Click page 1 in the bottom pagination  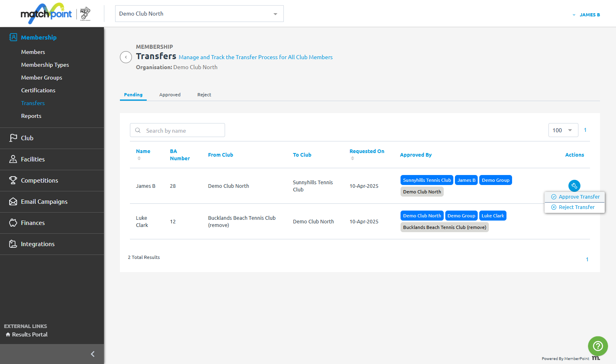coord(587,259)
